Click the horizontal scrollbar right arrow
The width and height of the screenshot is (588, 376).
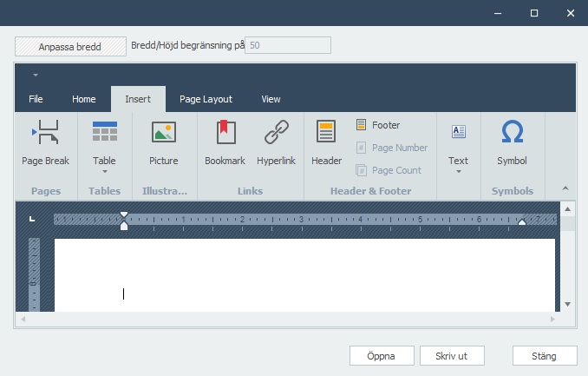coord(552,320)
